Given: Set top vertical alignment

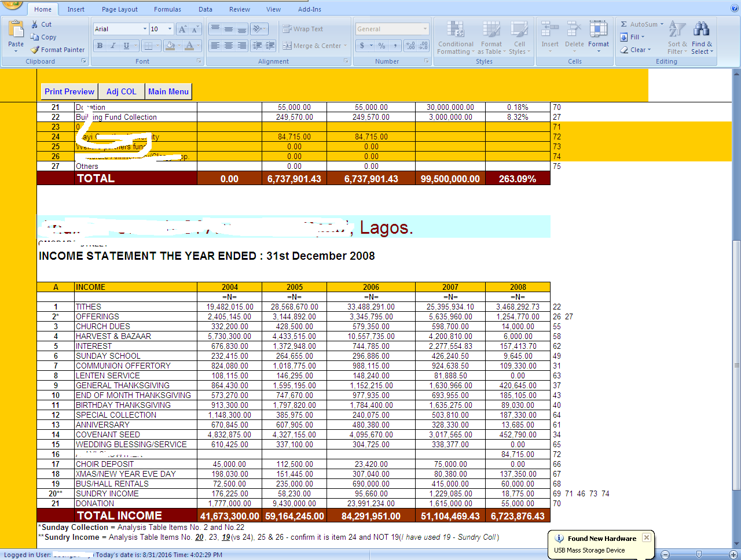Looking at the screenshot, I should coord(215,29).
